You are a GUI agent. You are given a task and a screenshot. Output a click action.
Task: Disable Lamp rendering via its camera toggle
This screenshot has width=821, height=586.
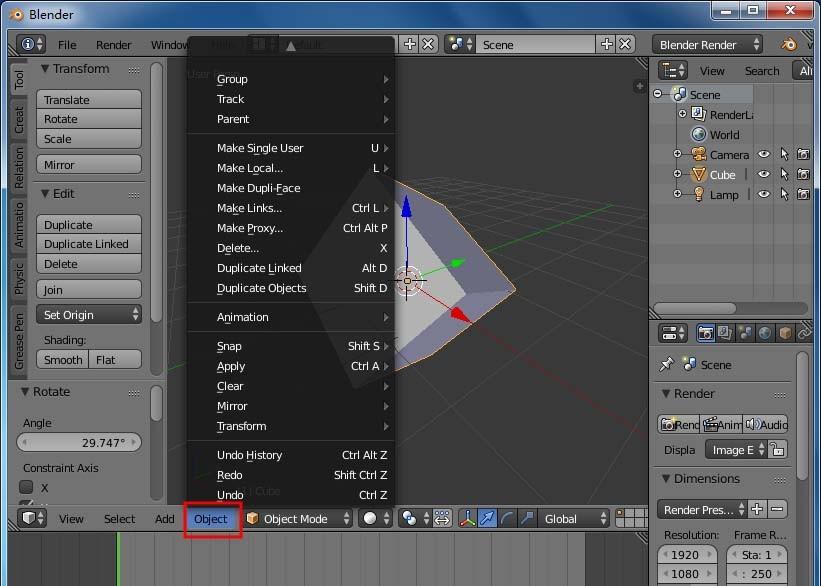(x=804, y=194)
